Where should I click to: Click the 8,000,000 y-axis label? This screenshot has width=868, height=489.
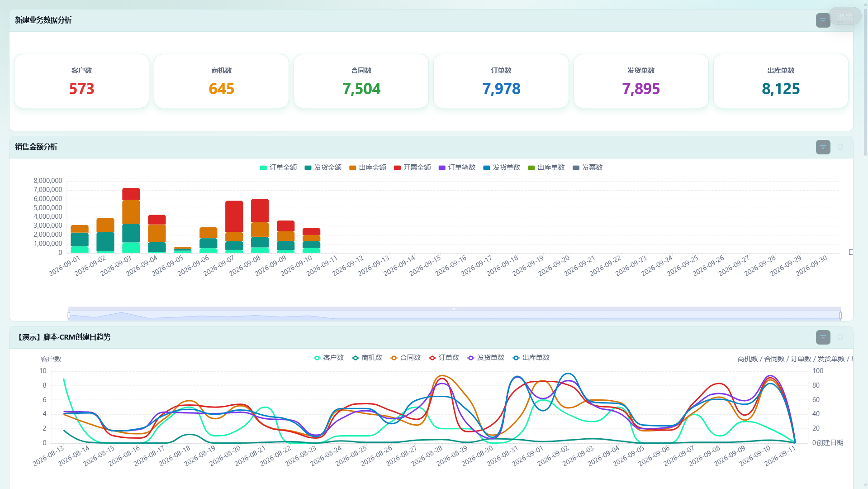pyautogui.click(x=48, y=181)
